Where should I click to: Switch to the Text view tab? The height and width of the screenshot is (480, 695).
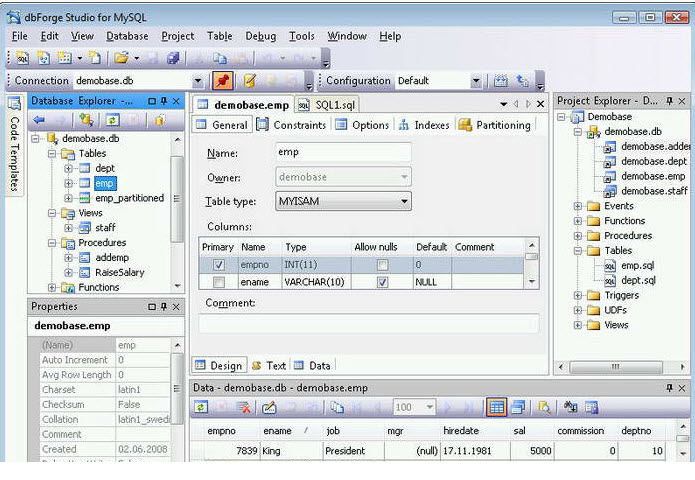pos(269,366)
